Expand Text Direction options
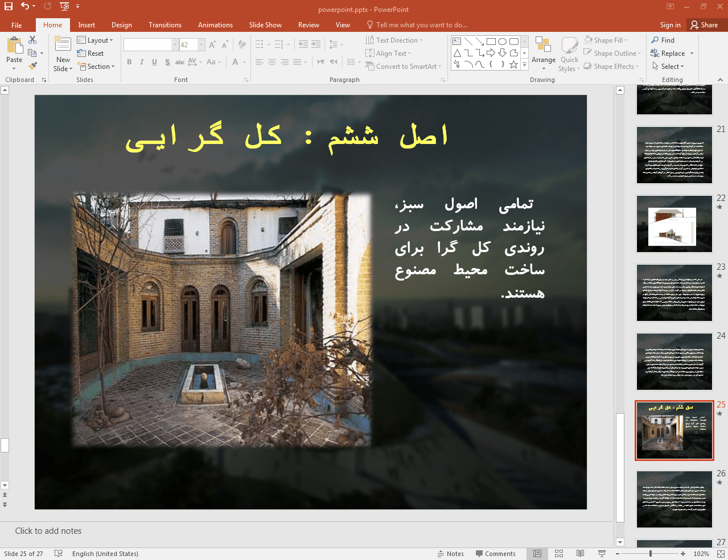728x560 pixels. point(394,40)
